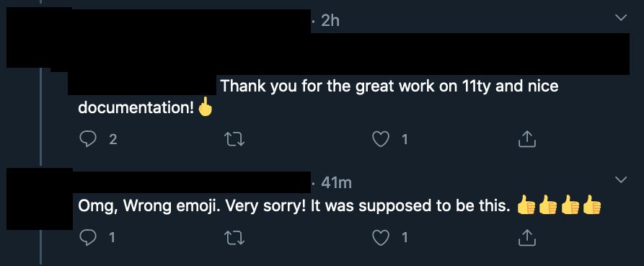Click the middle finger emoji after 'documentation!'

[x=206, y=108]
